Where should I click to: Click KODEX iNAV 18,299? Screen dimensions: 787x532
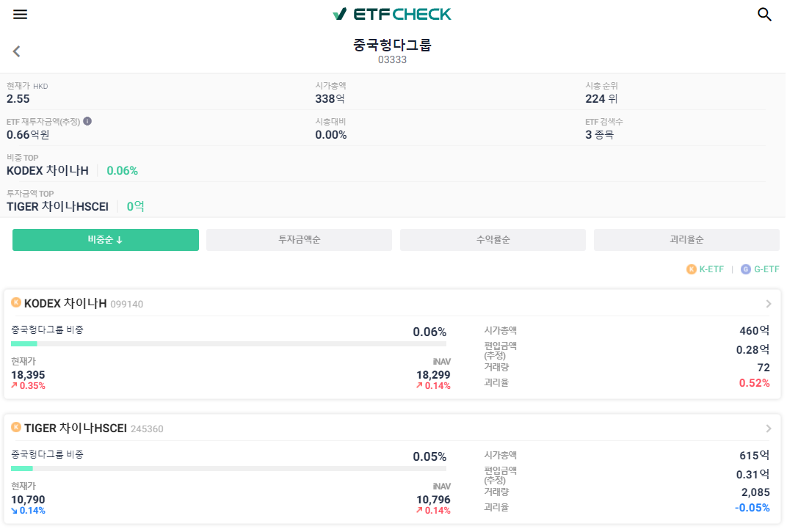(x=433, y=375)
